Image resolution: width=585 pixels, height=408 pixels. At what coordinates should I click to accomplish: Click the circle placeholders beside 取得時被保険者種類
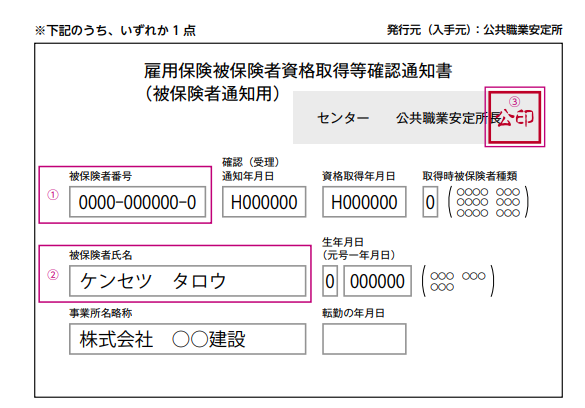click(488, 202)
